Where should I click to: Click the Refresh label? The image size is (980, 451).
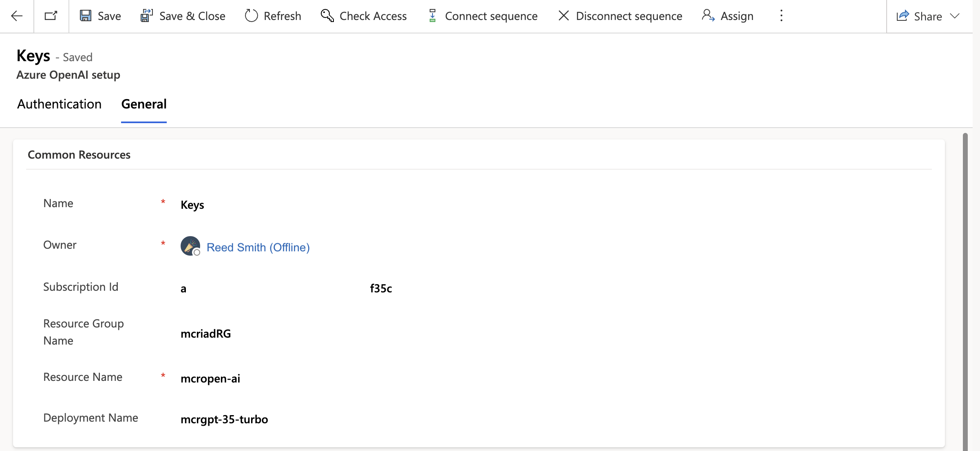(x=283, y=16)
